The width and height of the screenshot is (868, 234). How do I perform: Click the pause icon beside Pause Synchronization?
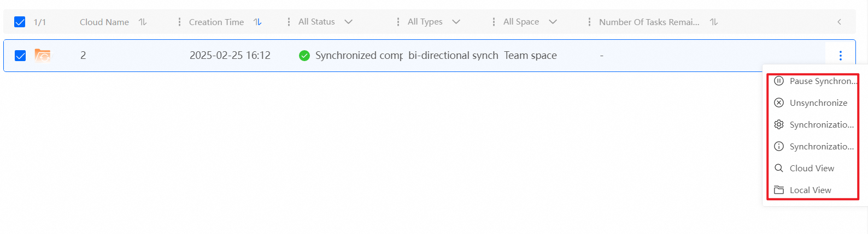779,81
